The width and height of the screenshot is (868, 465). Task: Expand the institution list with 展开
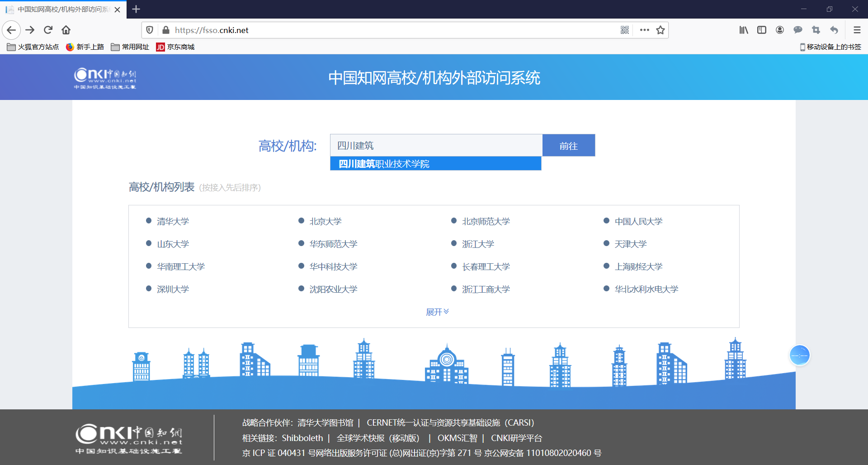pos(437,312)
